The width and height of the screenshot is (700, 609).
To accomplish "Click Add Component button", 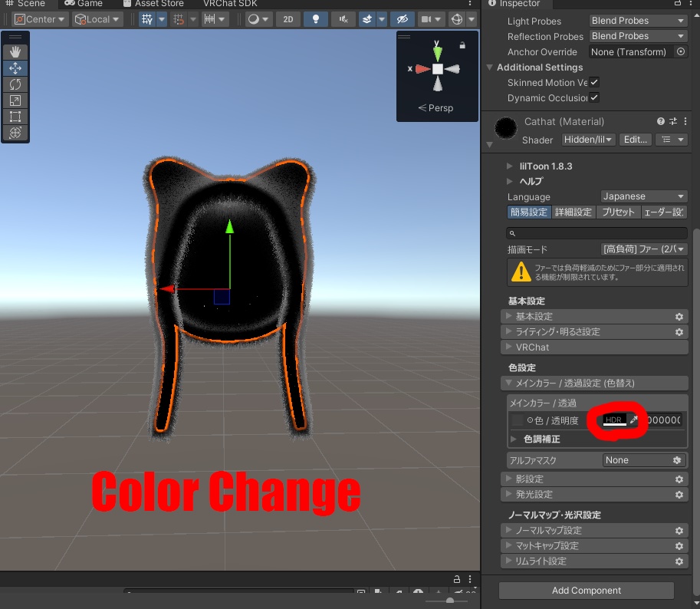I will point(587,591).
